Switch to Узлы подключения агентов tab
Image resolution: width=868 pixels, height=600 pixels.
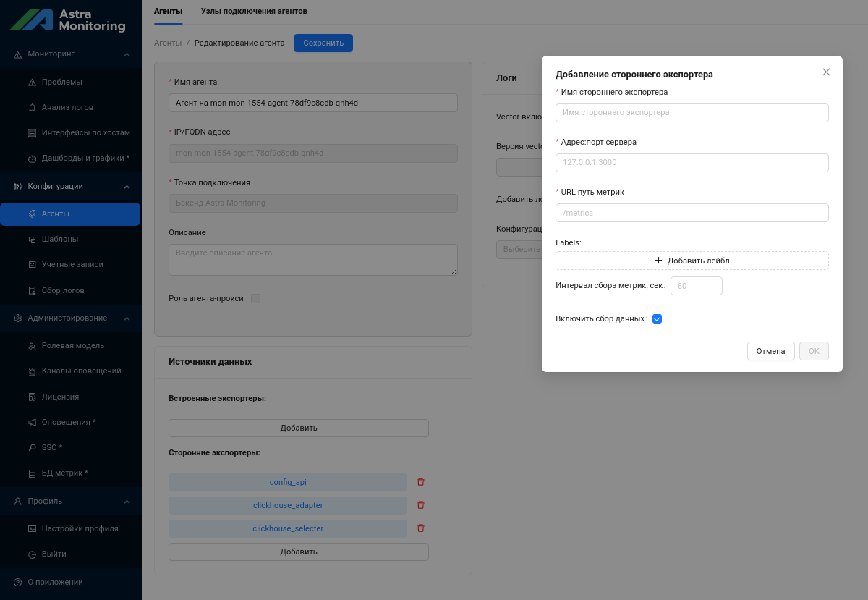click(254, 12)
